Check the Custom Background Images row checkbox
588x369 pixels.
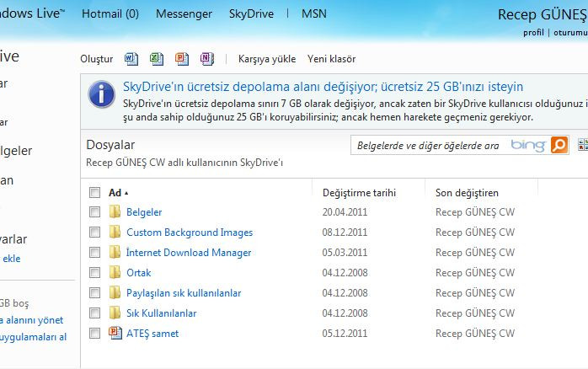pos(94,233)
